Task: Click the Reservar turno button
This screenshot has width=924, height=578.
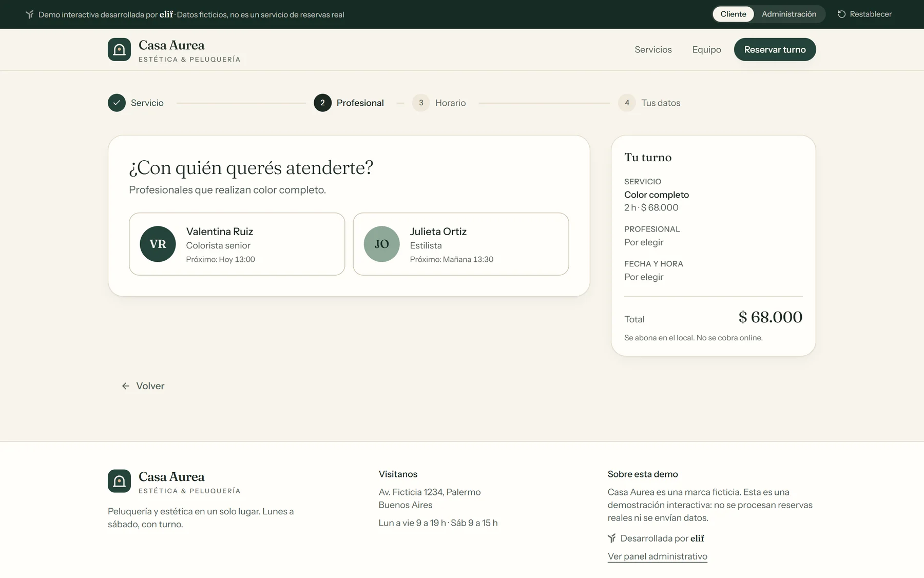Action: 775,50
